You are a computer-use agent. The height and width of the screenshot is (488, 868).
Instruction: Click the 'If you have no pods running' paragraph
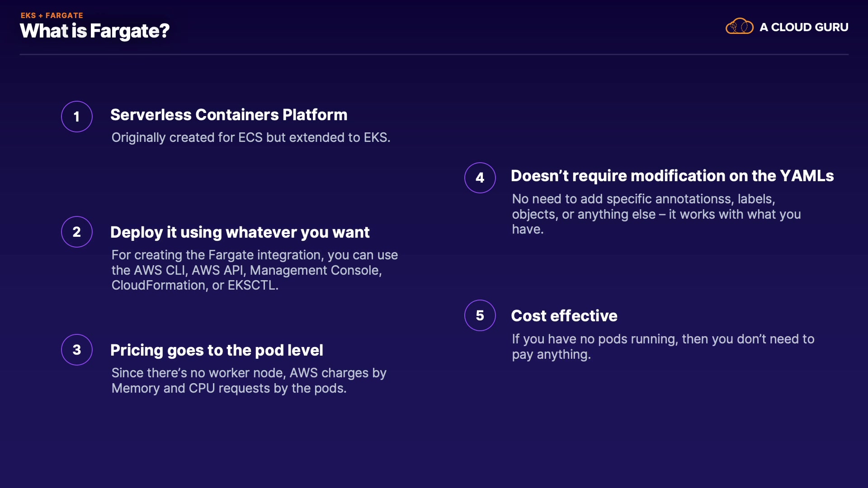(x=663, y=347)
